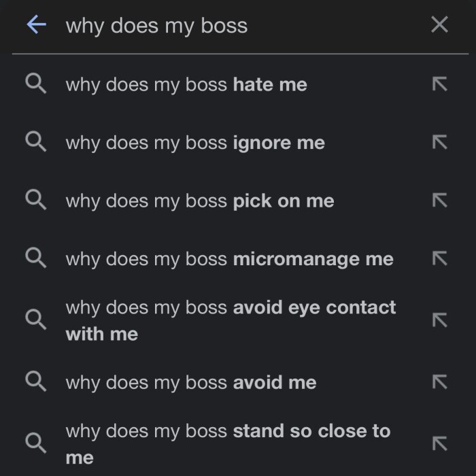The width and height of the screenshot is (476, 476).
Task: Fill query with 'ignore me' arrow icon
Action: tap(440, 142)
